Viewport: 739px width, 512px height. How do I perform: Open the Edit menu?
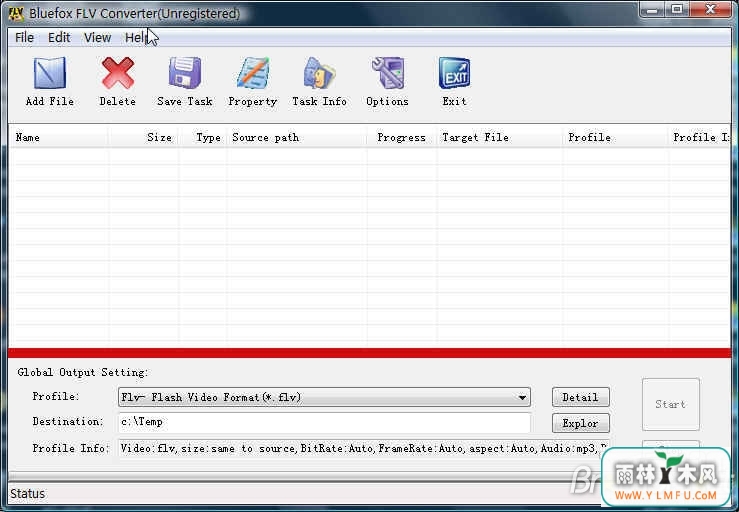pos(59,38)
